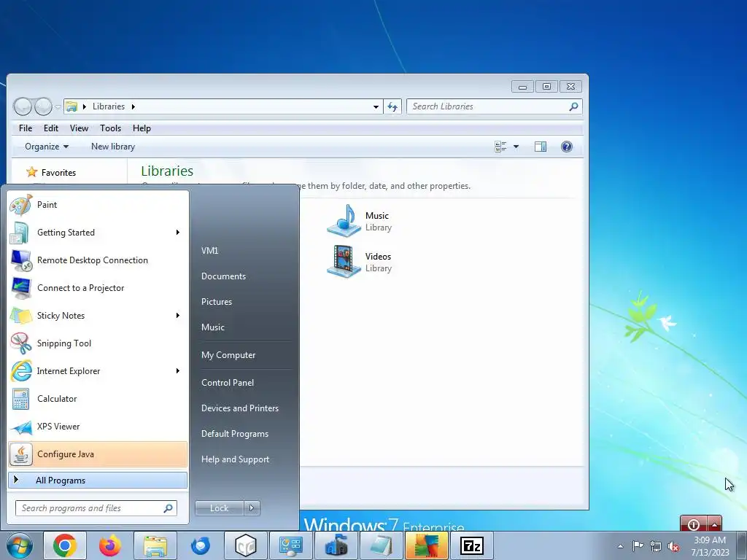Launch 7-Zip from the taskbar

coord(472,545)
